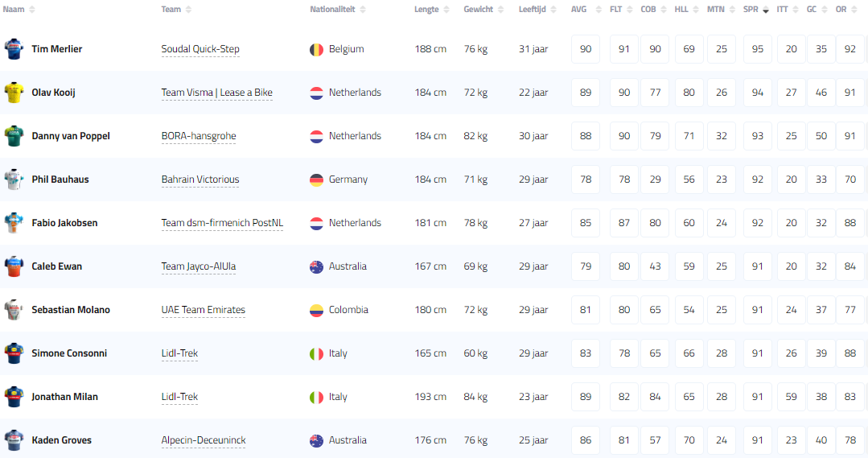Open Jonathan Milan's rider page
Viewport: 868px width, 458px height.
tap(64, 397)
